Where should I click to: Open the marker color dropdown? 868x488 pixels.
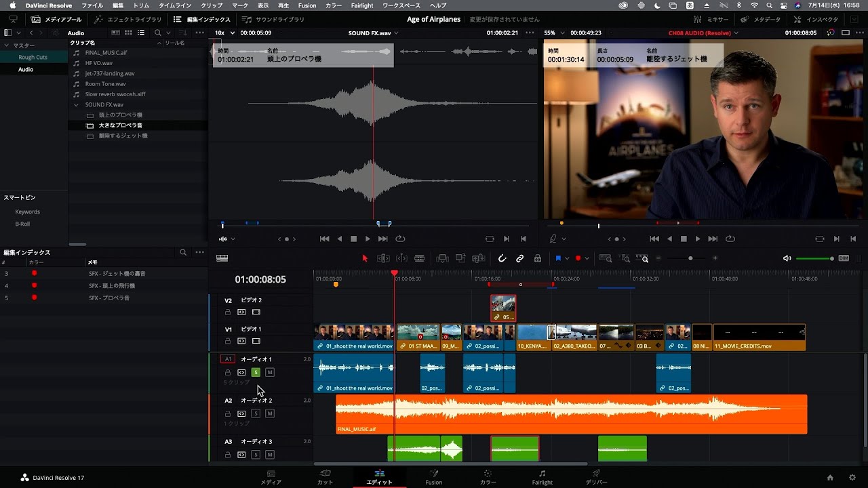587,258
